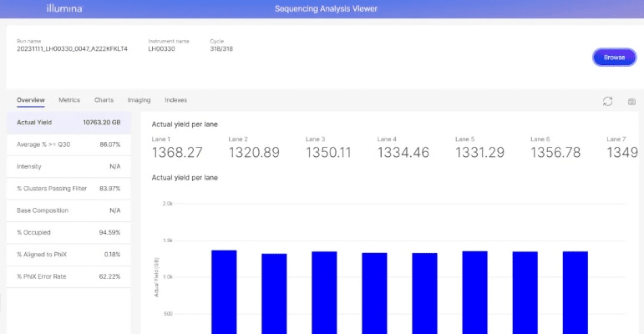Pick the % Clusters Passing Filter row
This screenshot has height=334, width=644.
coord(68,189)
